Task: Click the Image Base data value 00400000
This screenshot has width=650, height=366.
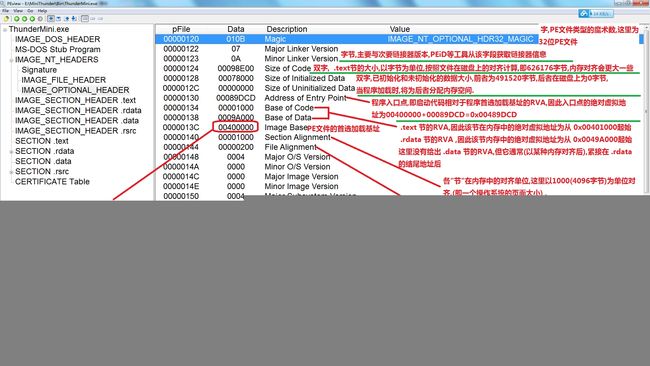Action: click(235, 127)
